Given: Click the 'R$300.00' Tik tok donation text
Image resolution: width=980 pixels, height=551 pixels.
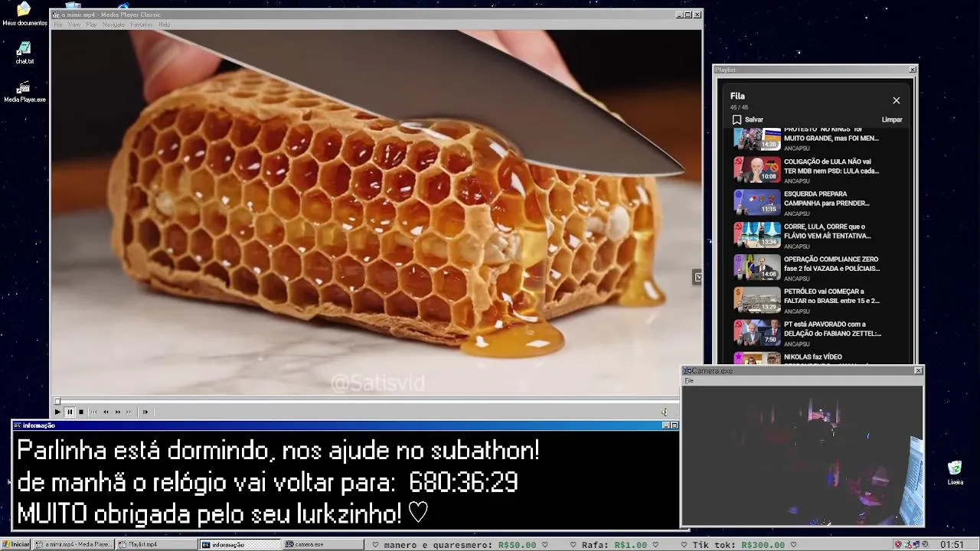Looking at the screenshot, I should (x=763, y=545).
